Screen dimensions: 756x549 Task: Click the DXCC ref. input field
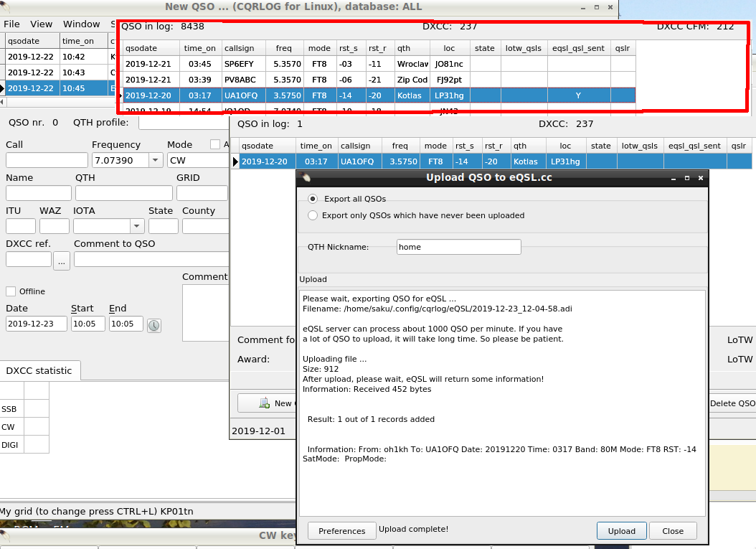[29, 259]
